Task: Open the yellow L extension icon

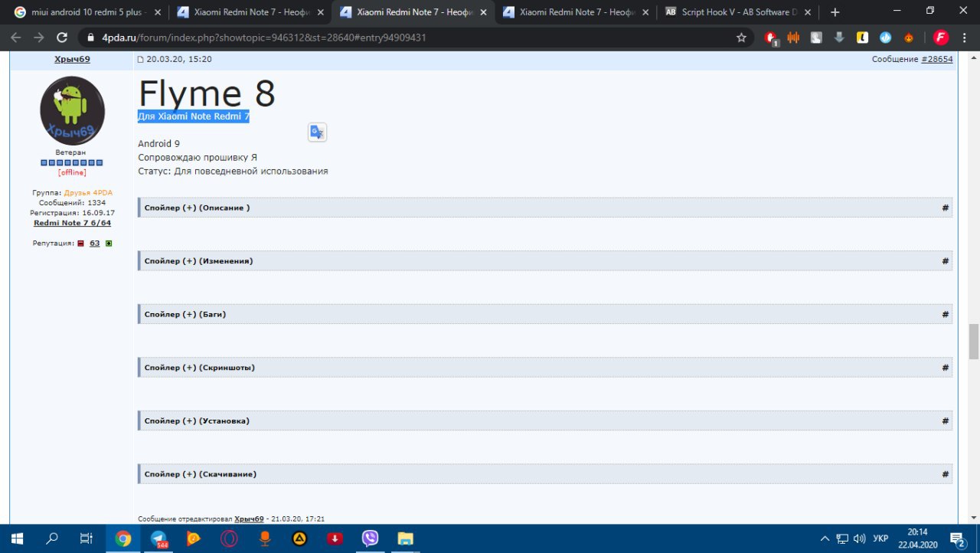Action: (862, 37)
